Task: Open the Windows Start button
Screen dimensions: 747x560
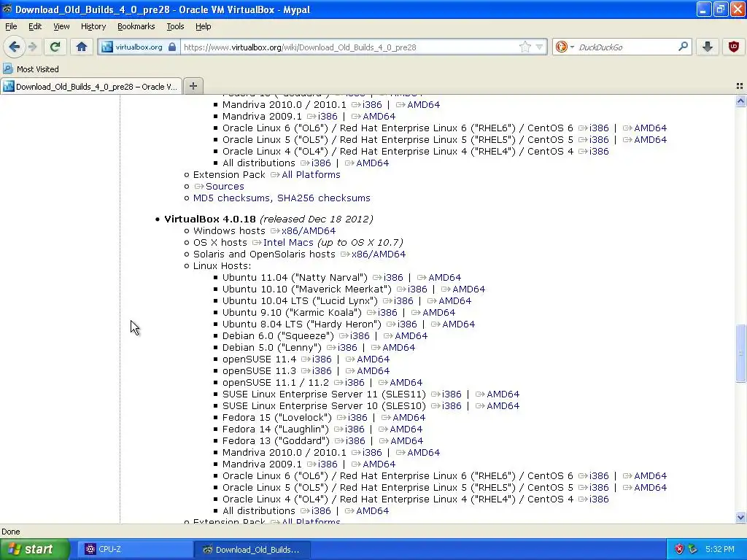Action: click(35, 550)
